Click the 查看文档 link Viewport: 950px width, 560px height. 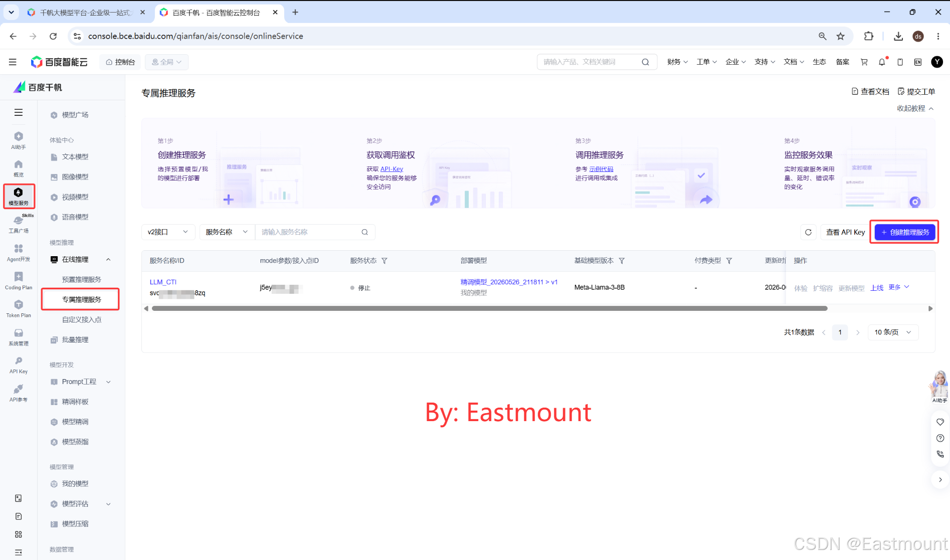[870, 91]
